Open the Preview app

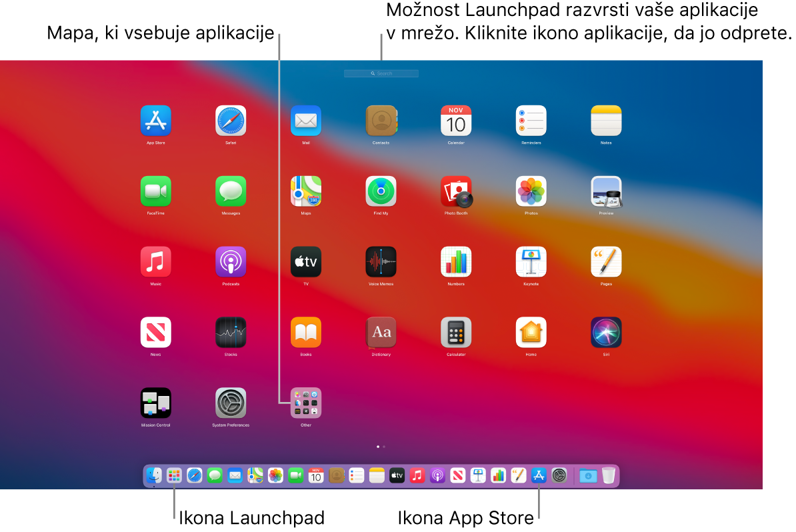click(606, 191)
